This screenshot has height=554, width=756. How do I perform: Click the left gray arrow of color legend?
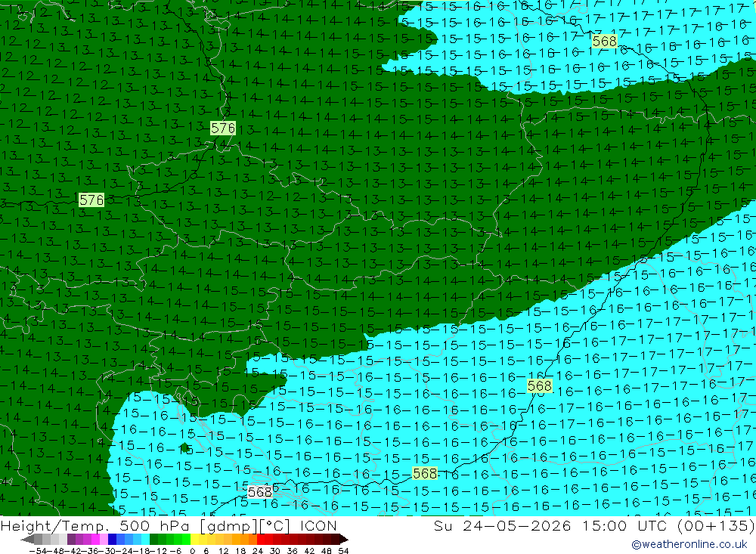coord(27,540)
